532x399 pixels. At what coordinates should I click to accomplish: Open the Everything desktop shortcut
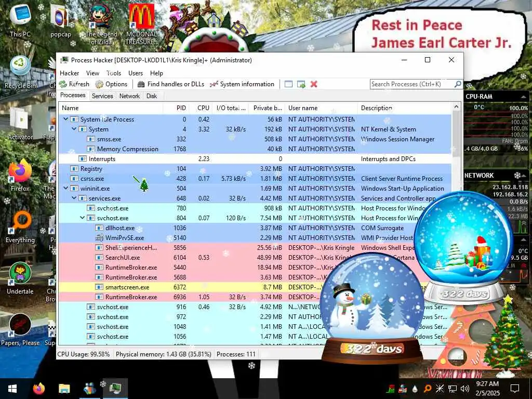point(20,227)
